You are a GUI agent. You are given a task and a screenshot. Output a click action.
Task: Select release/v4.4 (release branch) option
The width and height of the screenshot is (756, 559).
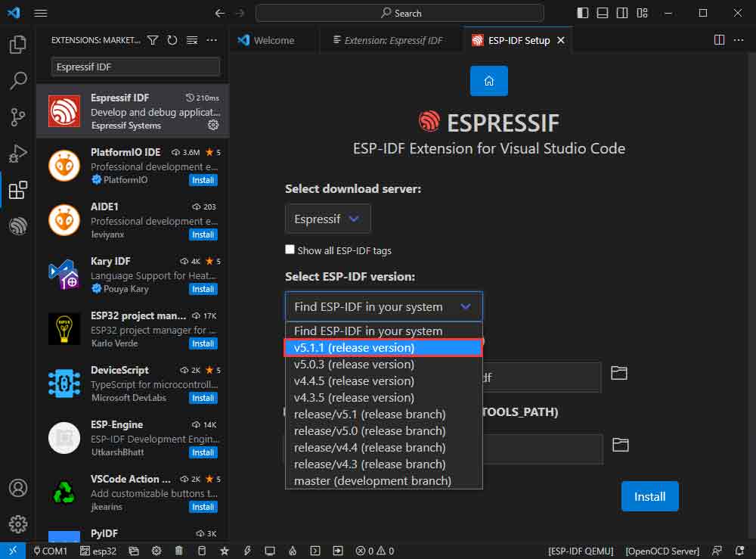[384, 448]
